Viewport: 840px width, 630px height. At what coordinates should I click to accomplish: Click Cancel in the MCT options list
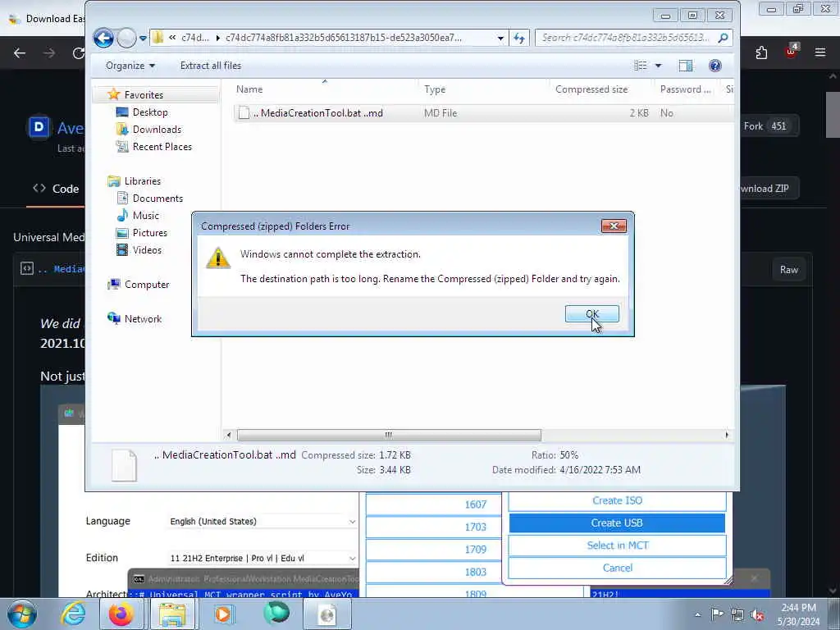pos(617,568)
